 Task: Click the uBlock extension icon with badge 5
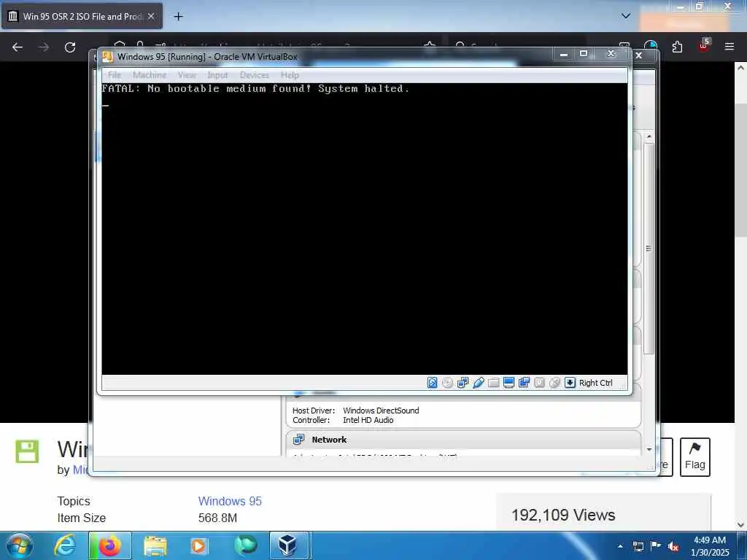(704, 46)
